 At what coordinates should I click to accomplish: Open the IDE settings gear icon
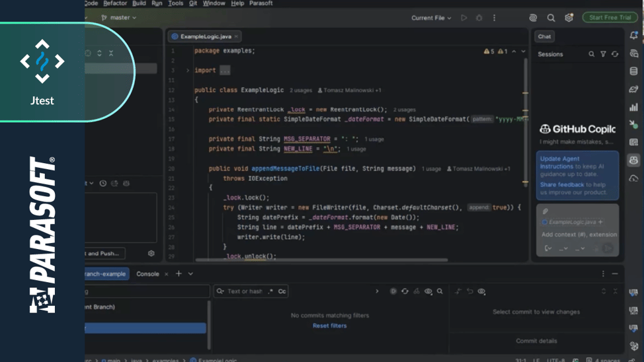click(569, 18)
